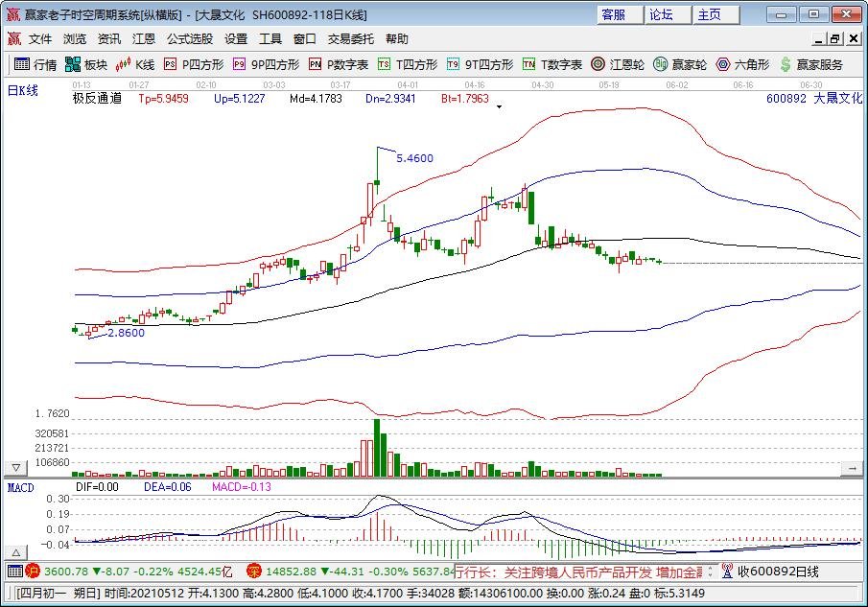Click the Tp=5.9459 channel value
Viewport: 868px width, 607px height.
tap(163, 99)
